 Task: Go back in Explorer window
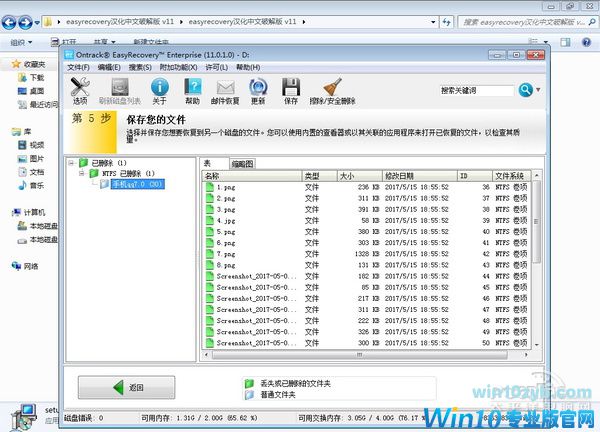coord(9,22)
